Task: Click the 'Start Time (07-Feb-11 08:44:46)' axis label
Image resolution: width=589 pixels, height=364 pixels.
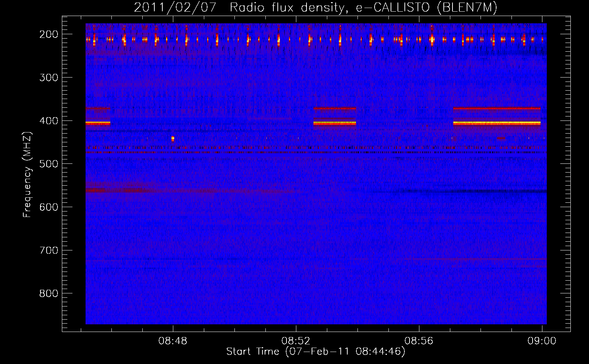Action: [316, 352]
